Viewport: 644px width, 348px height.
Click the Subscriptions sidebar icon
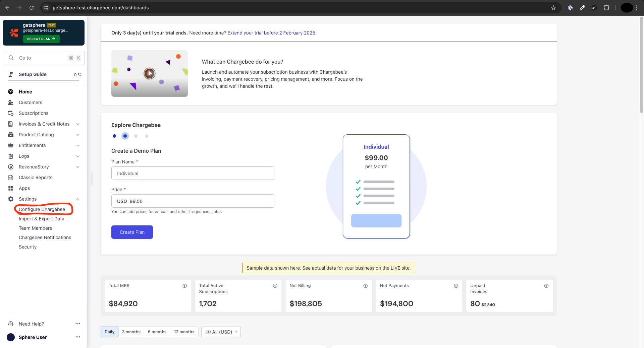[11, 113]
